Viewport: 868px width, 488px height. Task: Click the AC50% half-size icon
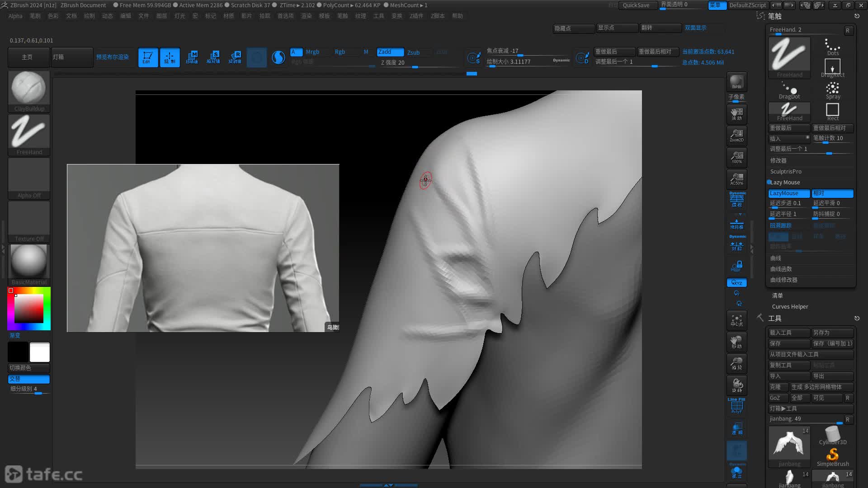coord(736,179)
